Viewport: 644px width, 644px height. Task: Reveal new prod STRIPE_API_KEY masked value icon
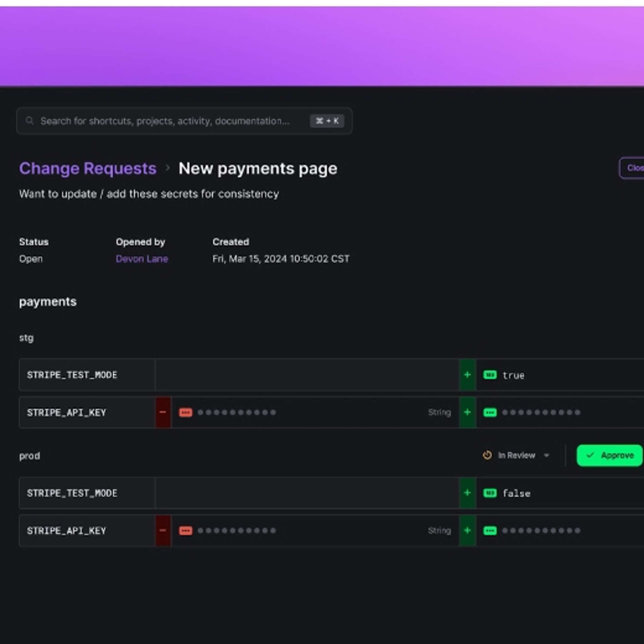[490, 531]
